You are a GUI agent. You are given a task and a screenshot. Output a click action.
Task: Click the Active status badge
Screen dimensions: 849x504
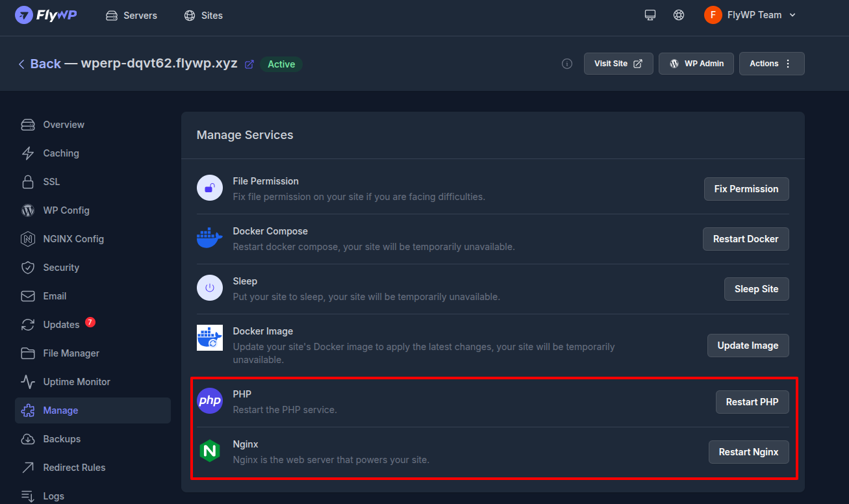click(281, 64)
